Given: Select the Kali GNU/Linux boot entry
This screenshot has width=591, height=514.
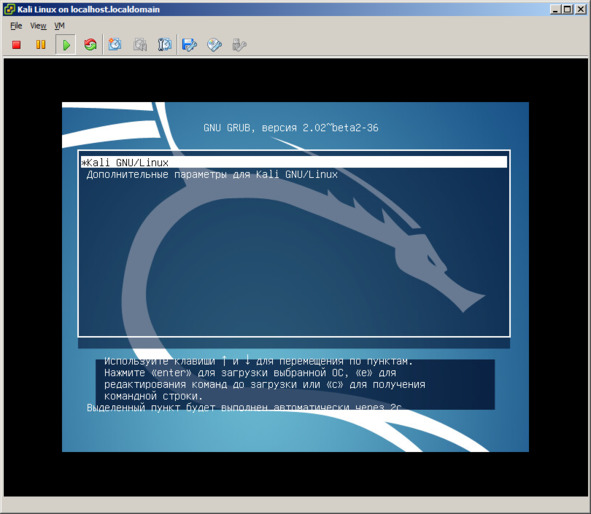Looking at the screenshot, I should (x=294, y=162).
